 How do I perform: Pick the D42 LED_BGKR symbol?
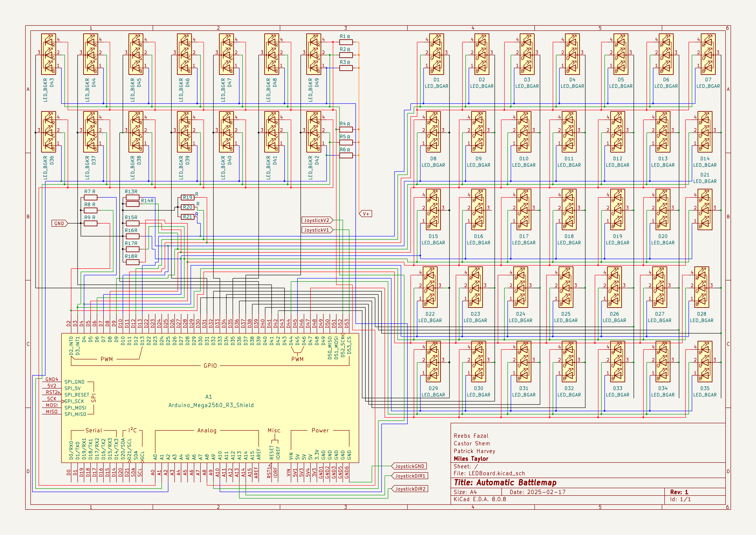coord(313,132)
